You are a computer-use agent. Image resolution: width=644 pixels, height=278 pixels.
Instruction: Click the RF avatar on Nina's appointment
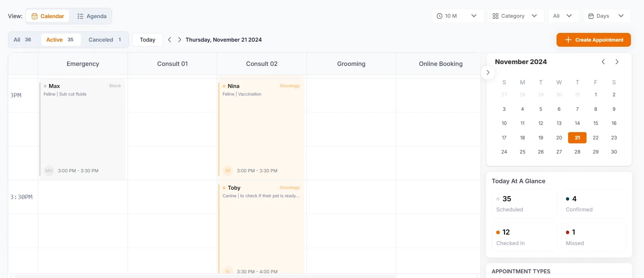[228, 171]
